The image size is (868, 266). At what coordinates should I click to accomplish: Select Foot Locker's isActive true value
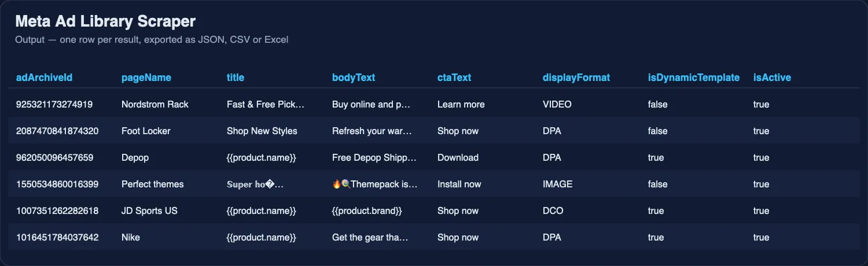[762, 131]
